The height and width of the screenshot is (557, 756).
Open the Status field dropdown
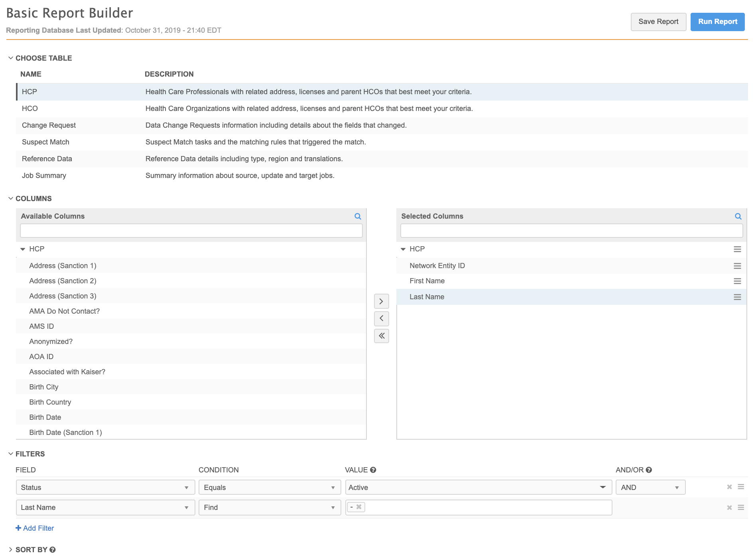pos(105,488)
